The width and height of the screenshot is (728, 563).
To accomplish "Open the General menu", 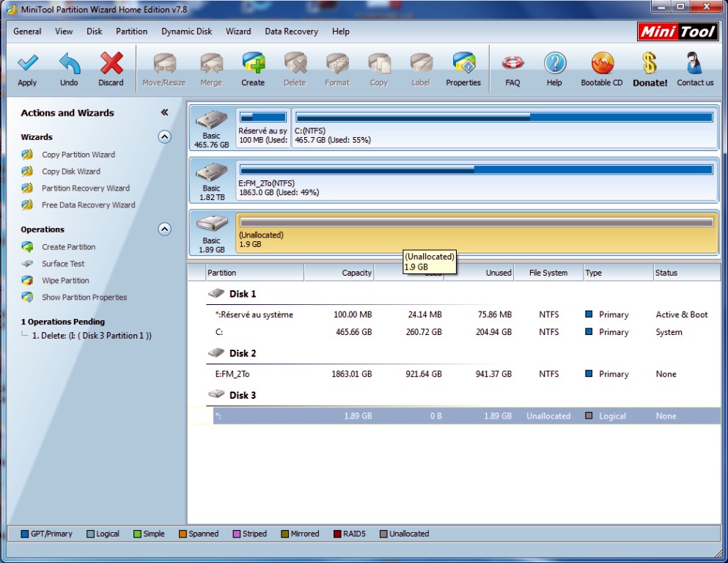I will click(x=27, y=32).
